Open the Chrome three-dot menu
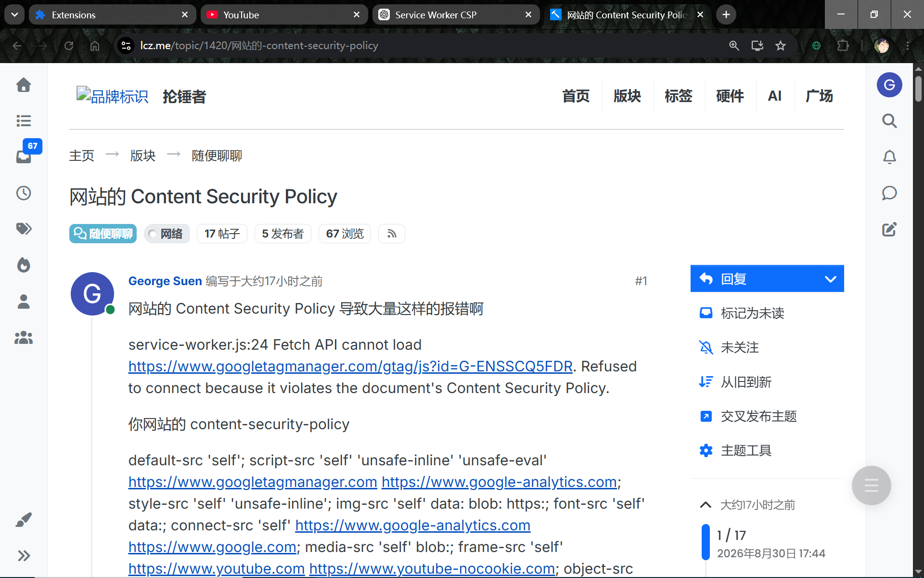Viewport: 924px width, 578px height. tap(908, 46)
